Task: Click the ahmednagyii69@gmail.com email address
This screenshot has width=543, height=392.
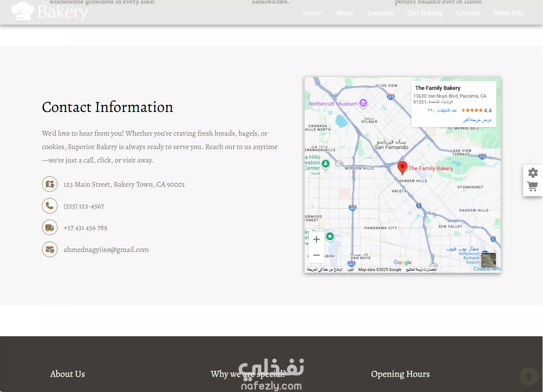Action: [106, 249]
